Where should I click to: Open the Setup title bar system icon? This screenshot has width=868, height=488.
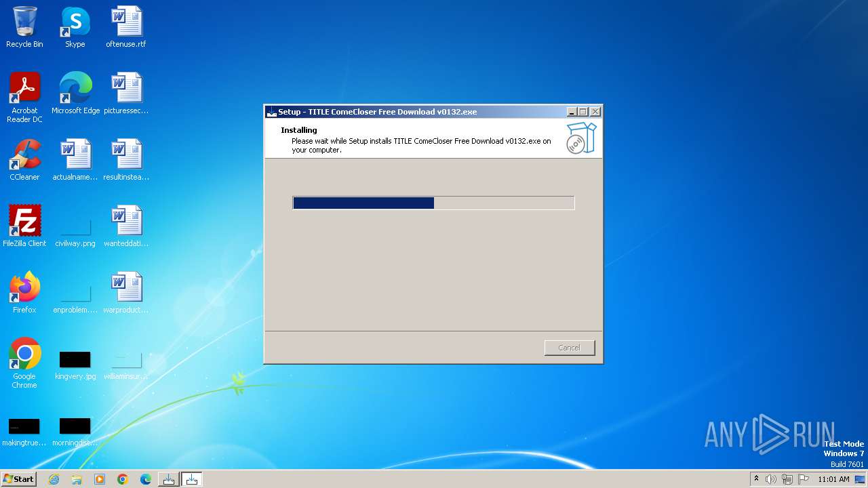click(271, 112)
